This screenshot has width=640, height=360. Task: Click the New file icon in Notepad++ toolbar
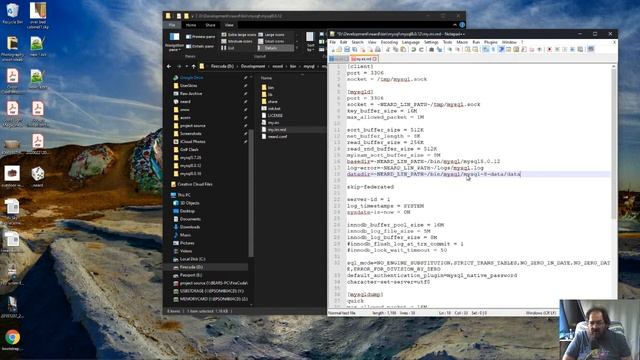[x=333, y=49]
